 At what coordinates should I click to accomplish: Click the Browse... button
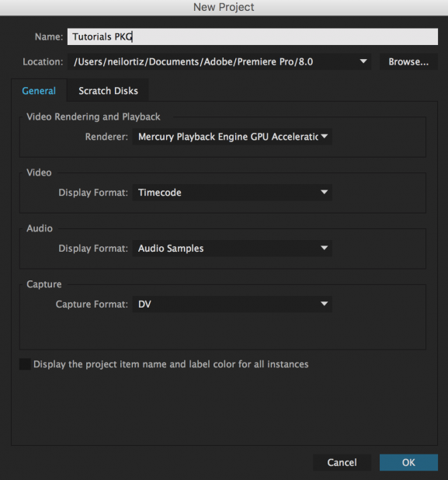(408, 61)
